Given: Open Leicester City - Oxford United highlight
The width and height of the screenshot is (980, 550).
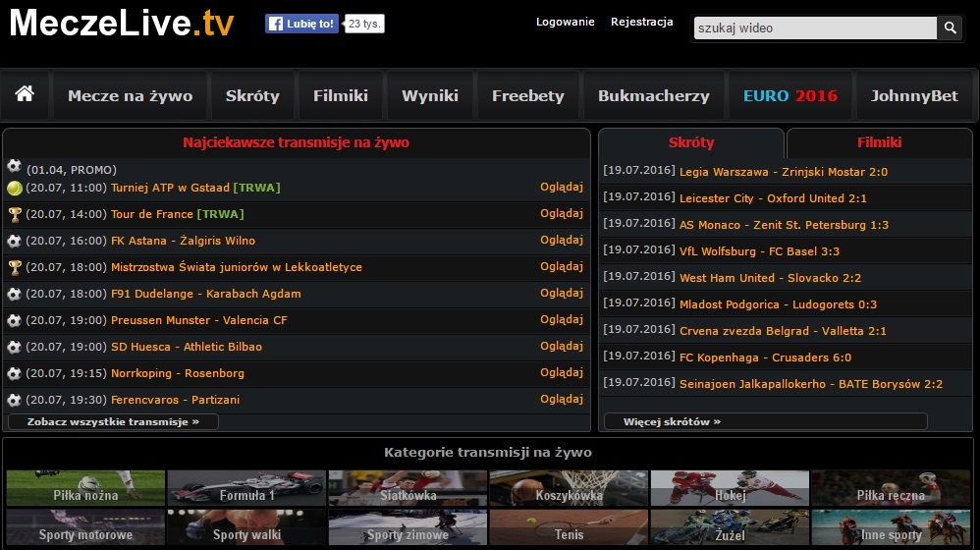Looking at the screenshot, I should 773,198.
